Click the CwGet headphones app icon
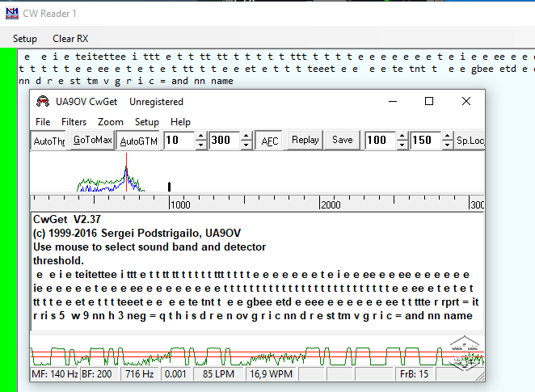The image size is (535, 392). coord(43,101)
